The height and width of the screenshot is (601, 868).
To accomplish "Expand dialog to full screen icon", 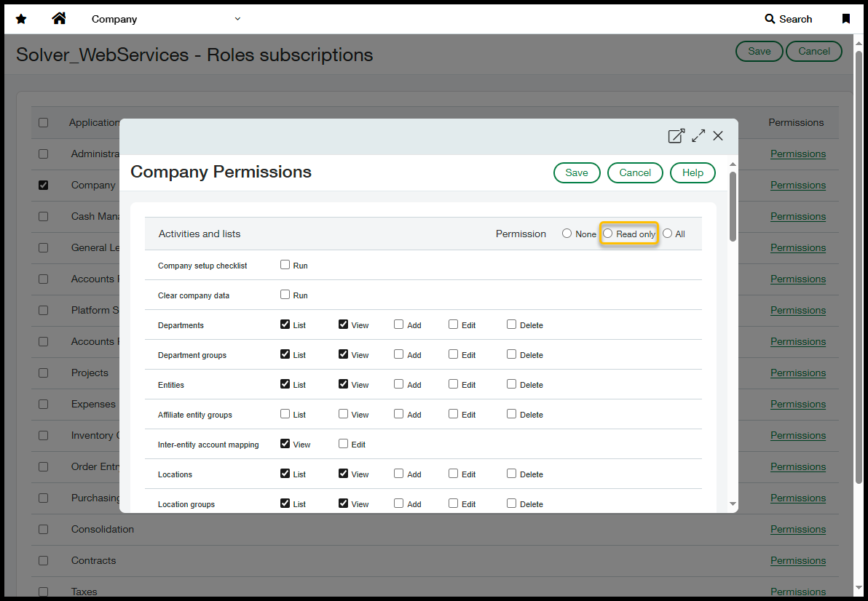I will 698,136.
